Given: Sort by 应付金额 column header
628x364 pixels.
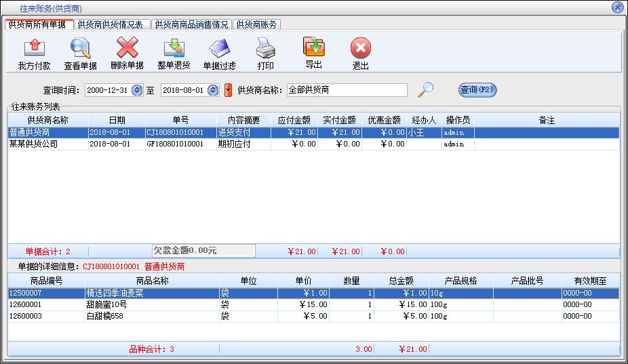Looking at the screenshot, I should point(294,120).
